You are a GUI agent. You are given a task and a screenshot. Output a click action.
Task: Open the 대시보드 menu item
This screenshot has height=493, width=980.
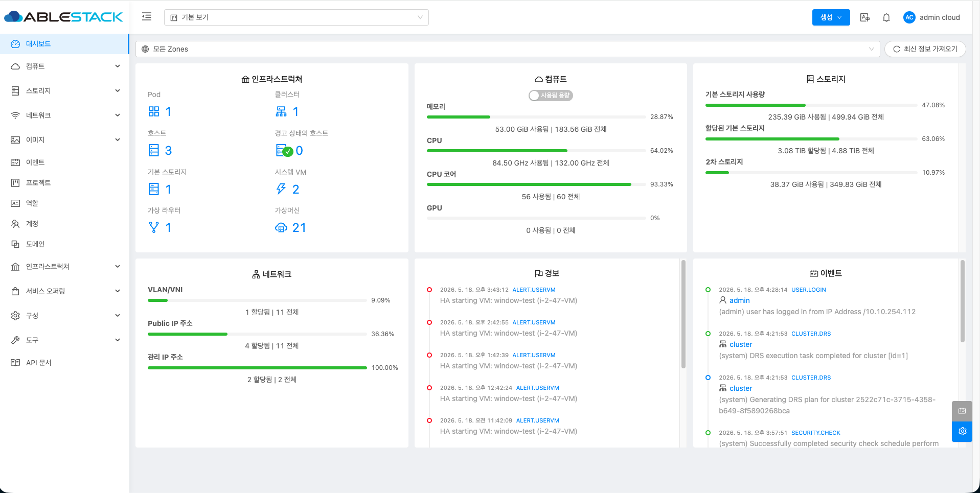(x=64, y=44)
